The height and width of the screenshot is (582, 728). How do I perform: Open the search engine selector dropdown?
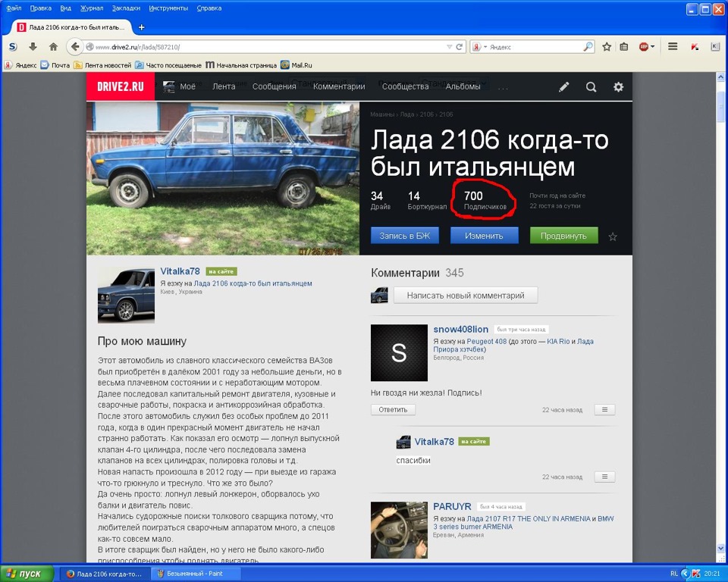click(x=479, y=47)
